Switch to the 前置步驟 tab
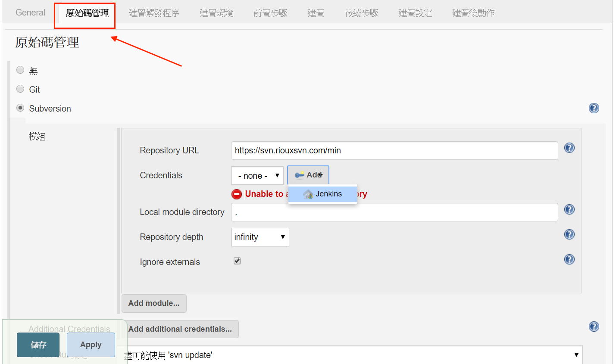 tap(270, 13)
